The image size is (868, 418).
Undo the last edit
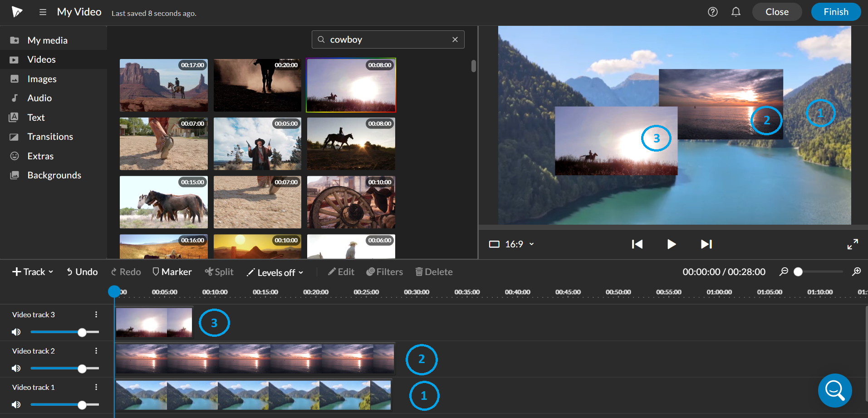pyautogui.click(x=82, y=271)
